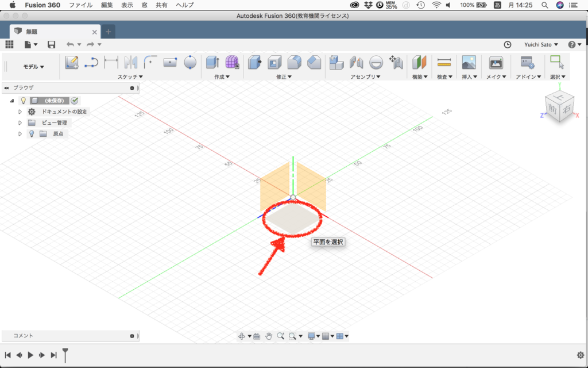588x368 pixels.
Task: Select the Measure inspect tool icon
Action: click(x=444, y=62)
